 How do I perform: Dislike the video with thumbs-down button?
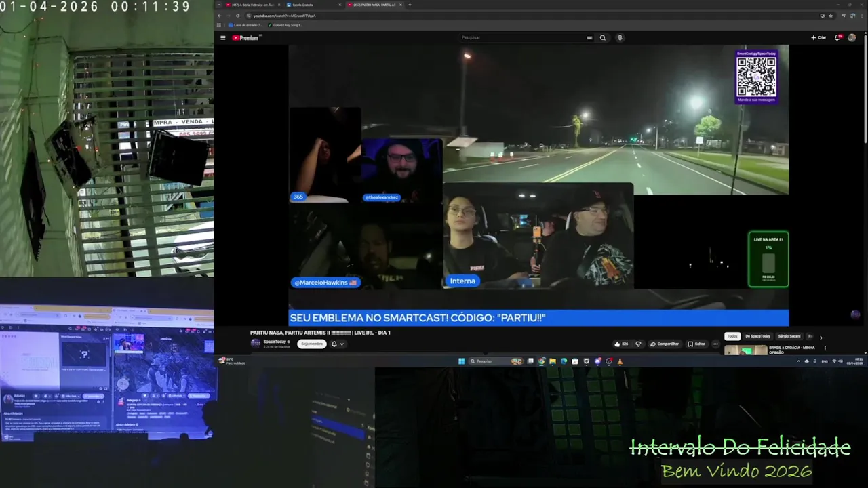(x=638, y=344)
